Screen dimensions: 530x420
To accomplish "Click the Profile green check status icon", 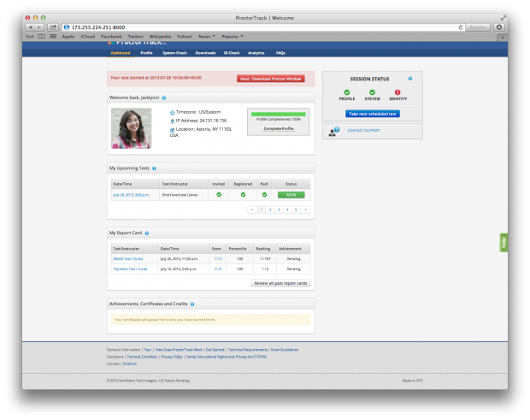I will click(x=347, y=92).
